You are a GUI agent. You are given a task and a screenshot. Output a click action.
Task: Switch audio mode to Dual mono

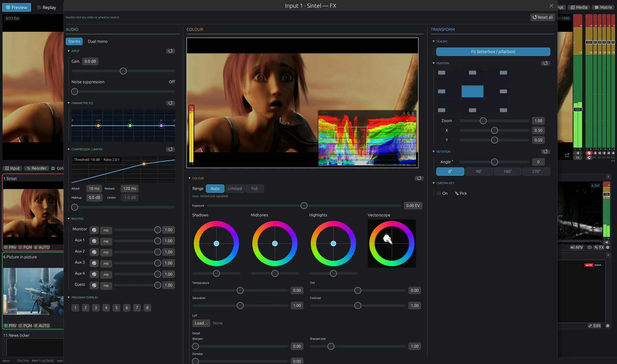(98, 41)
